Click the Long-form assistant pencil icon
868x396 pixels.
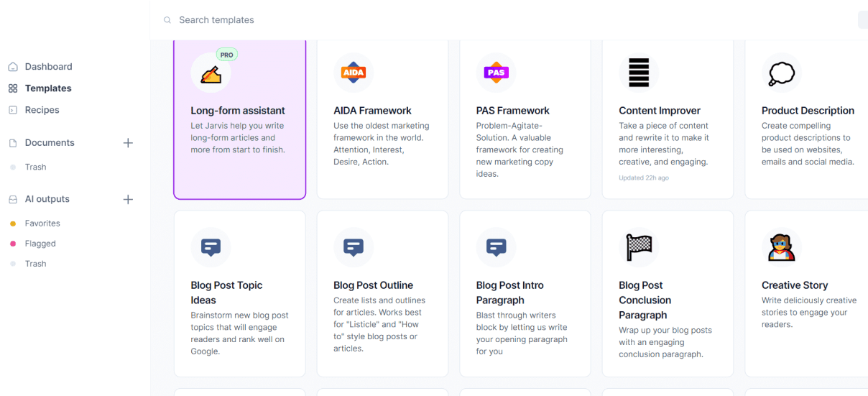[x=211, y=73]
